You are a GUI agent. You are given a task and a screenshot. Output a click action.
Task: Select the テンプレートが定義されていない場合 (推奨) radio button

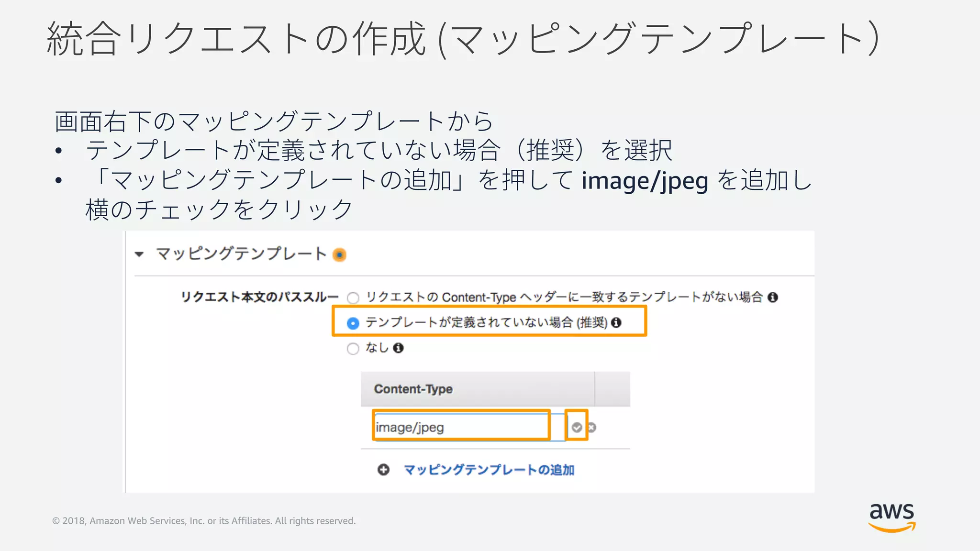click(x=353, y=323)
